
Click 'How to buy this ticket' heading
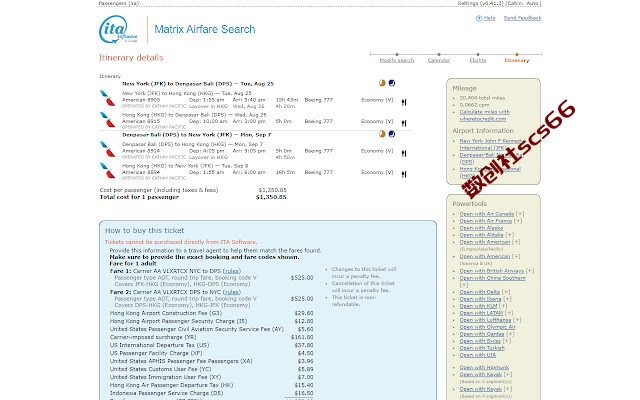[144, 231]
